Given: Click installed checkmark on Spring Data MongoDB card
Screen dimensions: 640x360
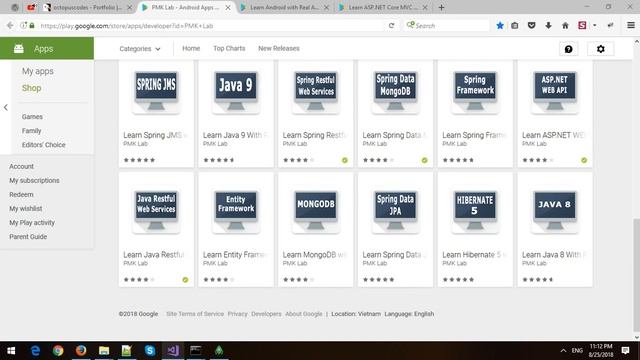Looking at the screenshot, I should [x=424, y=160].
